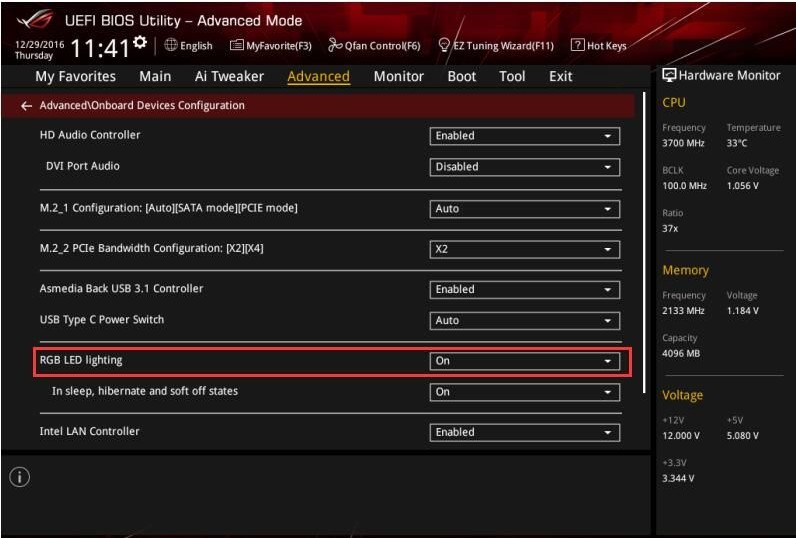Click +12V value 12.000 V
Screen dimensions: 796x538
coord(681,435)
